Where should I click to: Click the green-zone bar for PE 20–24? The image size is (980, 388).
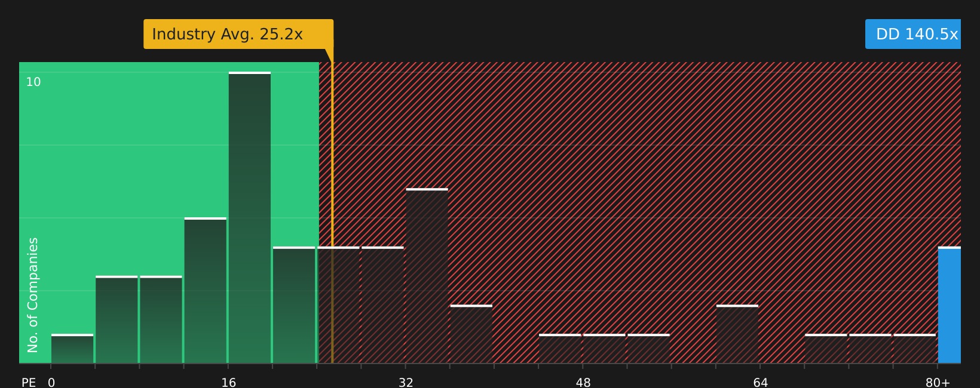[x=294, y=304]
